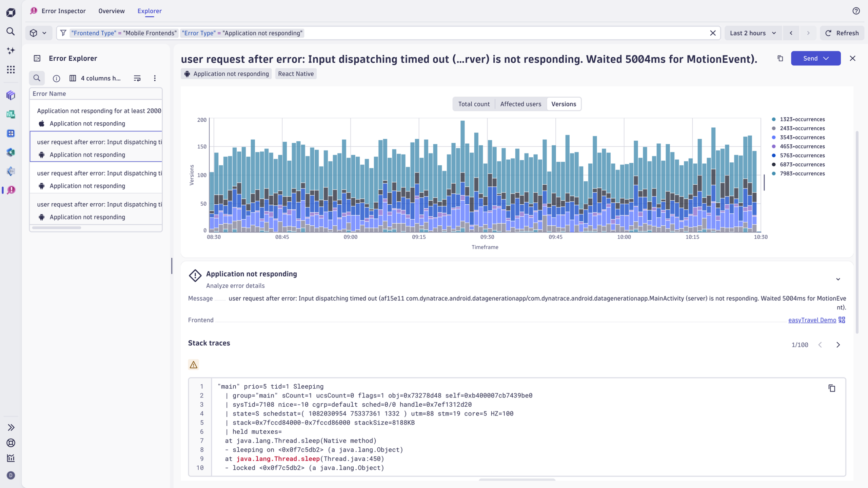This screenshot has width=868, height=488.
Task: Toggle the 1323 occurrences legend swatch
Action: pos(774,119)
